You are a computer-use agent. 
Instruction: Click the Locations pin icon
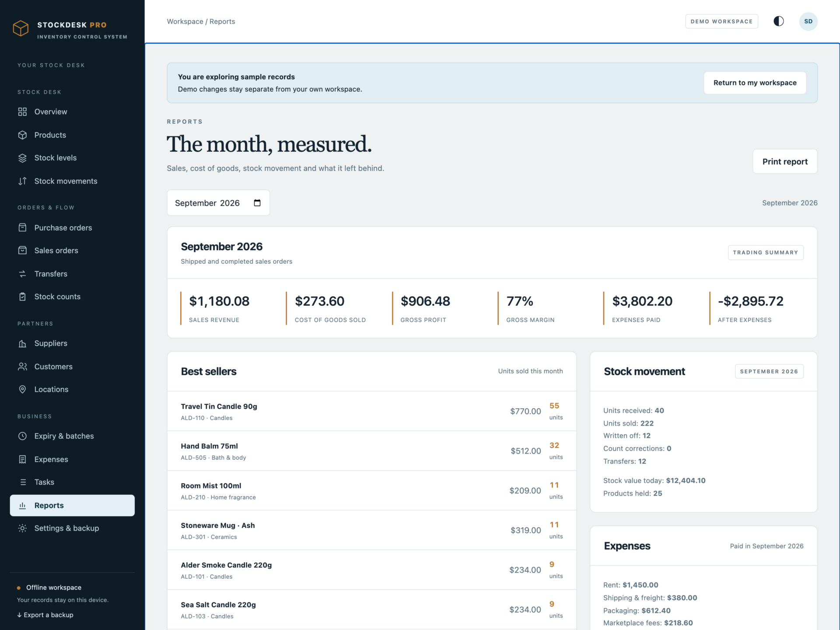(22, 389)
